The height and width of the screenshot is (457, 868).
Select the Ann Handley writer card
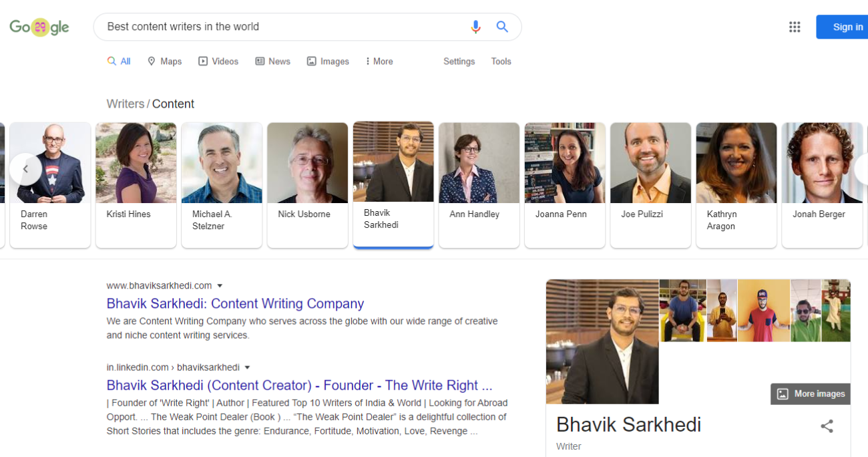pyautogui.click(x=479, y=185)
